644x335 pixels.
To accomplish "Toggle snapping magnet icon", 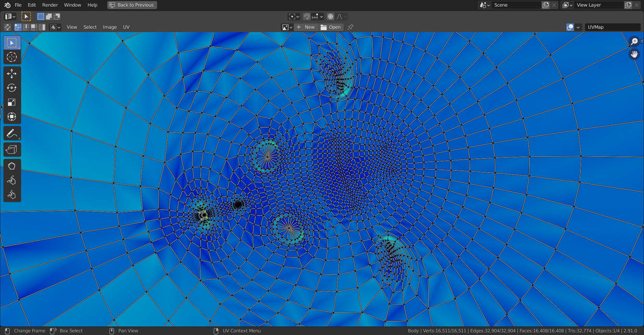I will coord(307,17).
